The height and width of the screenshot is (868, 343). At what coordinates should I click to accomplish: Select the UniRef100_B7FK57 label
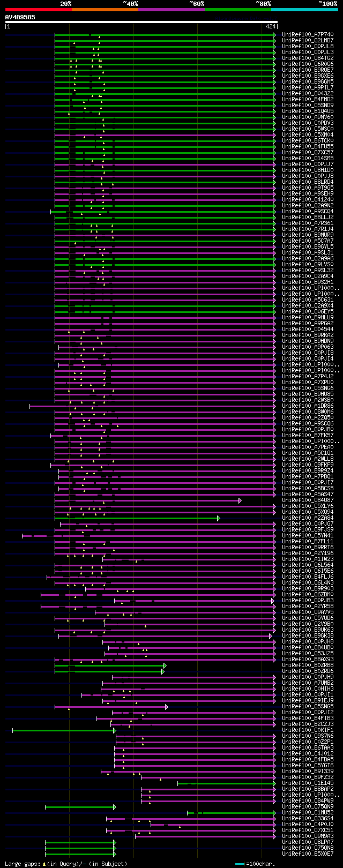point(308,435)
